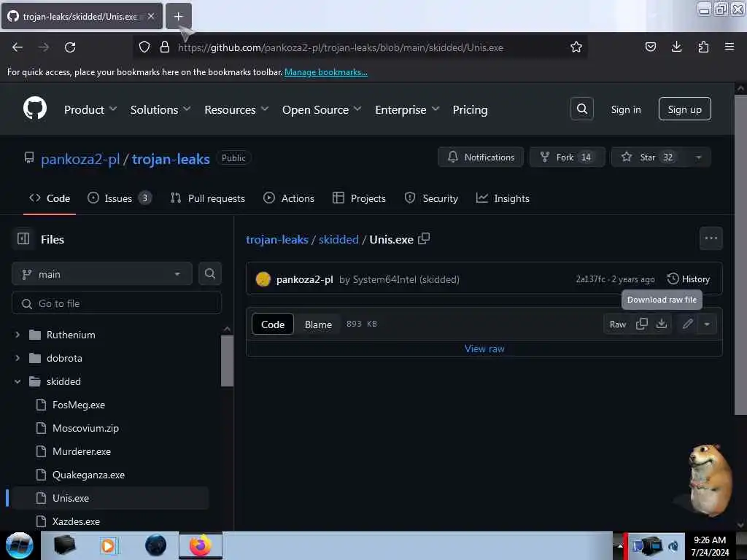Open the GitHub homepage logo
This screenshot has height=560, width=747.
[35, 108]
